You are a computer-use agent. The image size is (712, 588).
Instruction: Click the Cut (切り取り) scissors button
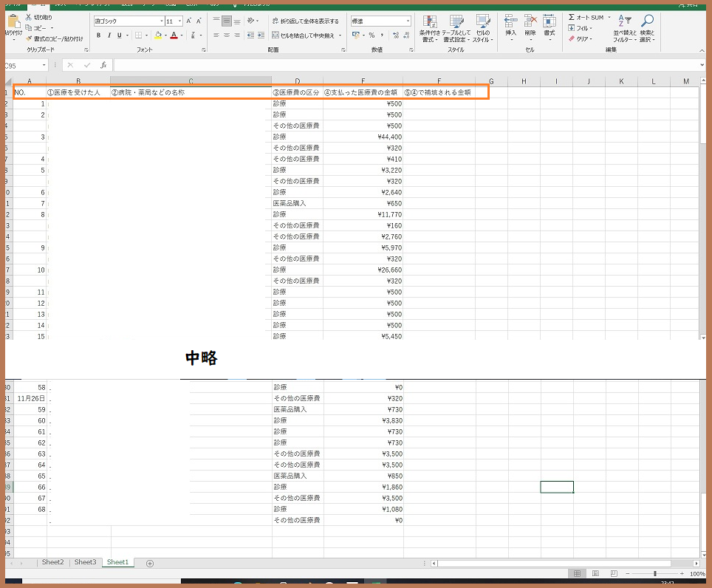[39, 17]
